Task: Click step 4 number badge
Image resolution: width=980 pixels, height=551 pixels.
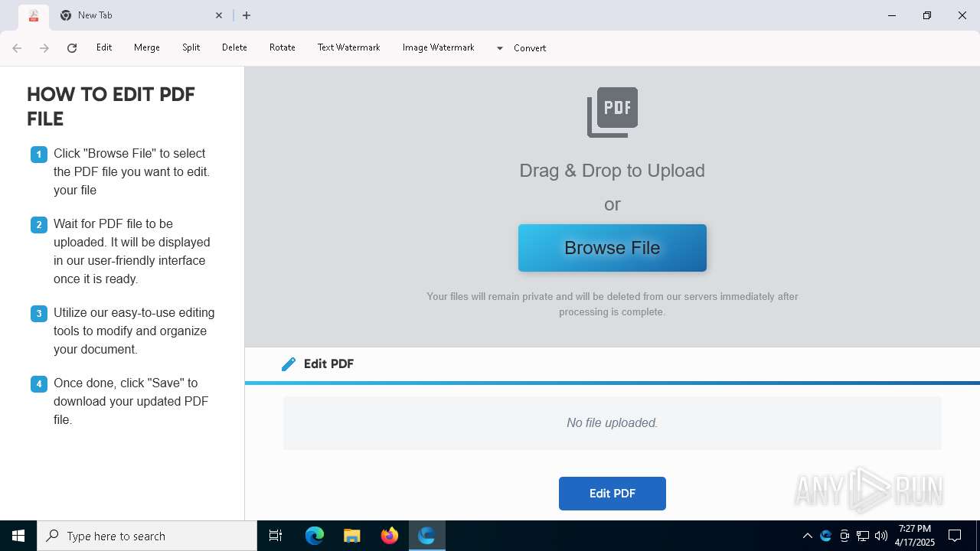Action: point(39,384)
